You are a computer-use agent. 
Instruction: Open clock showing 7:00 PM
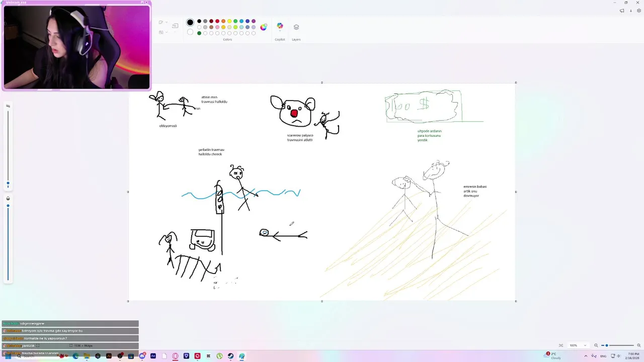point(633,356)
